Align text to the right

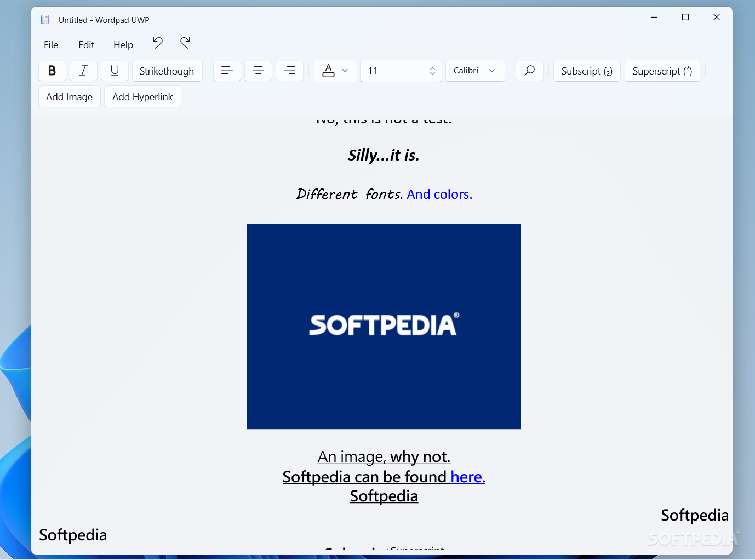[289, 71]
